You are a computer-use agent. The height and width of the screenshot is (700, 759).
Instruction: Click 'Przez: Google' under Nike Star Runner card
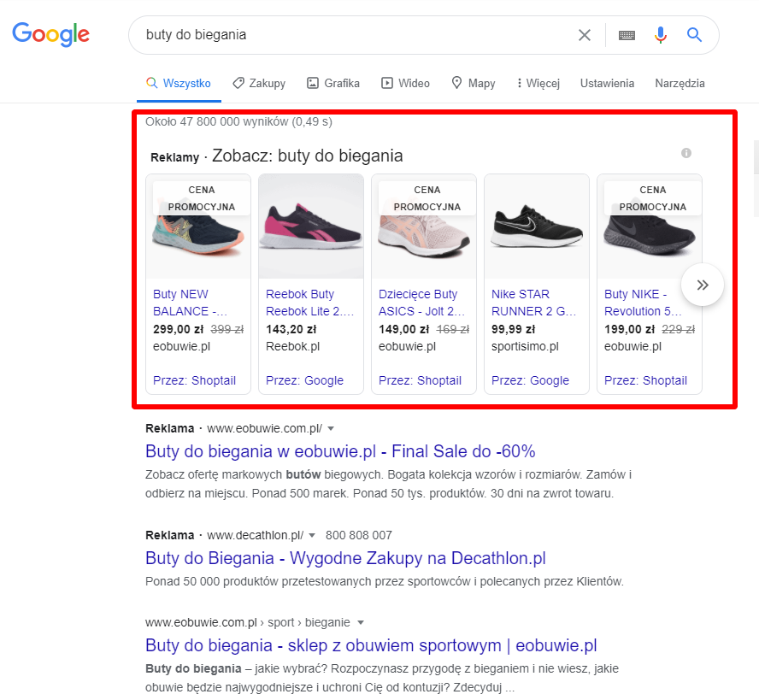point(530,380)
